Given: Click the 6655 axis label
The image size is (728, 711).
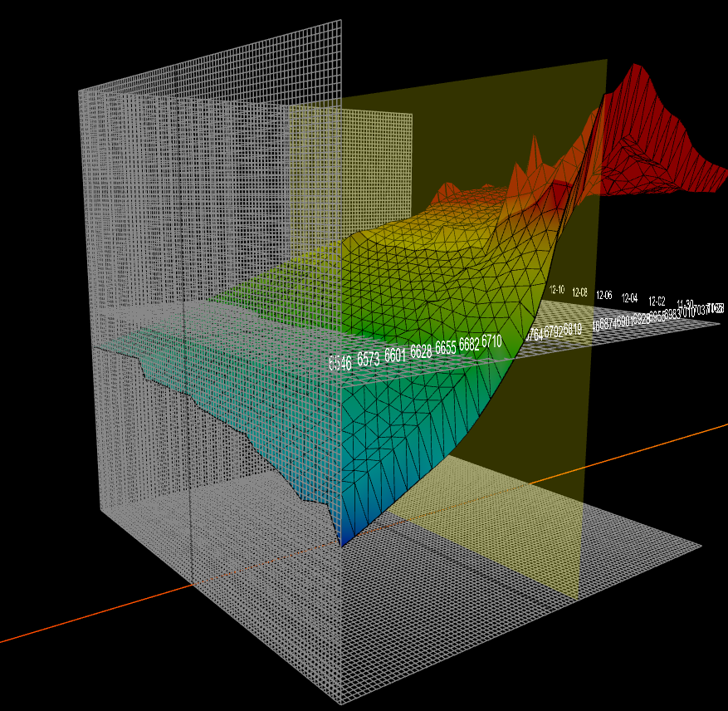Looking at the screenshot, I should [x=445, y=347].
